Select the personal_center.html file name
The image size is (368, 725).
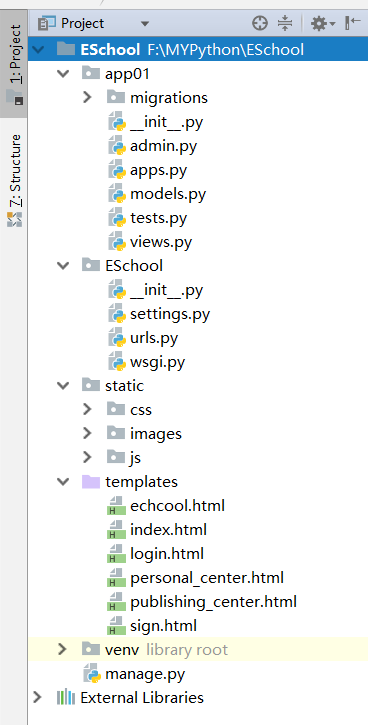tap(207, 578)
